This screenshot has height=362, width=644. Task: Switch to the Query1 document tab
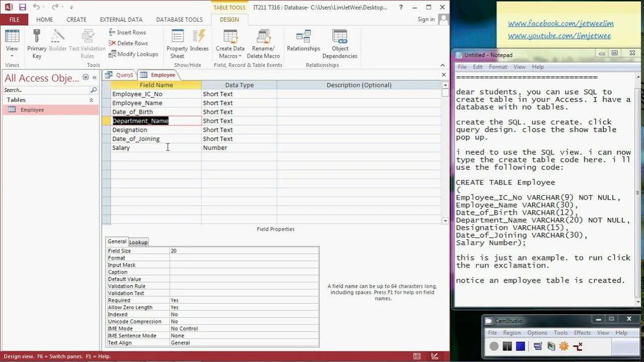click(x=120, y=75)
